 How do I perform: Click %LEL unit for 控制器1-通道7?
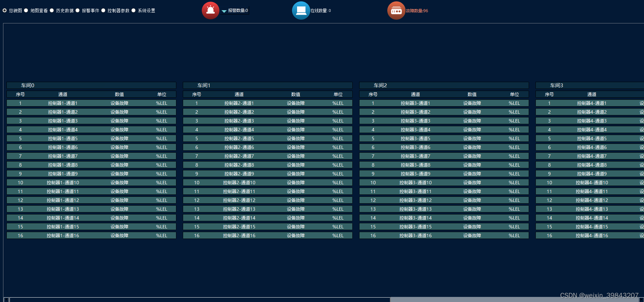pos(162,156)
